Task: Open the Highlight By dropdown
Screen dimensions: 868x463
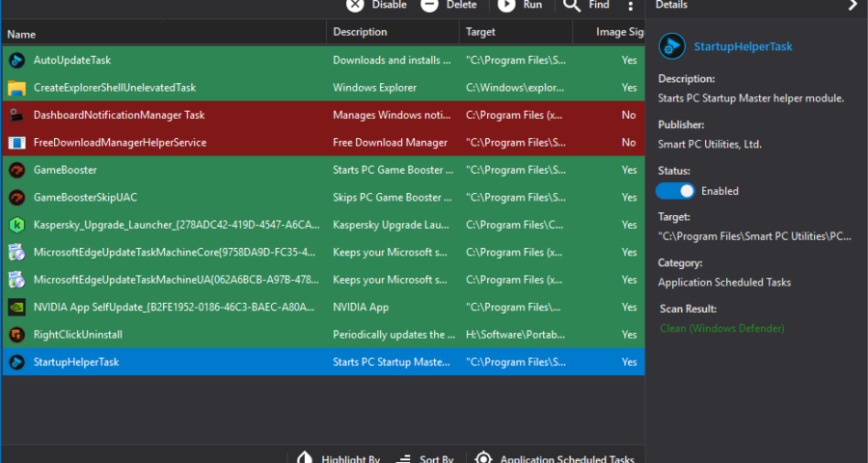Action: [x=339, y=458]
